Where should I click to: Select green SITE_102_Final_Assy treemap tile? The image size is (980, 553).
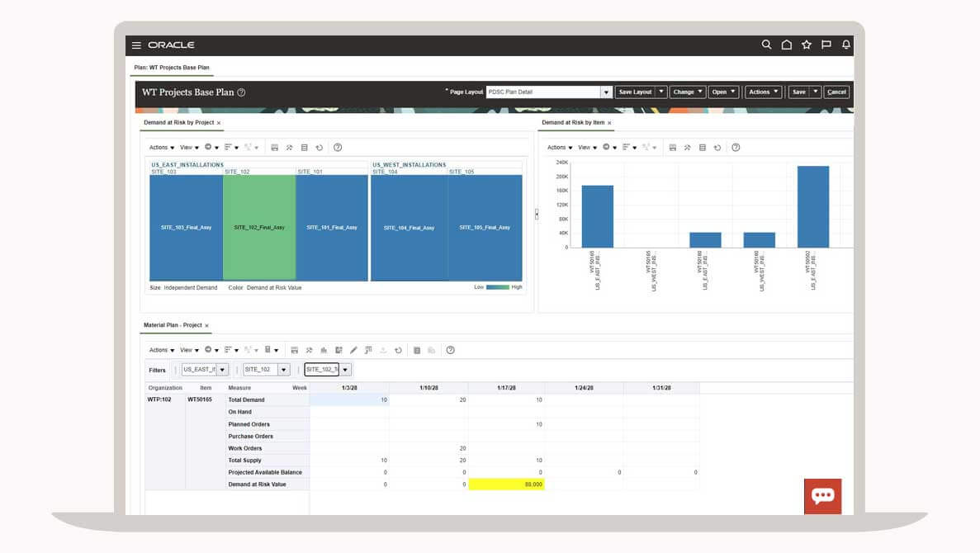coord(259,228)
